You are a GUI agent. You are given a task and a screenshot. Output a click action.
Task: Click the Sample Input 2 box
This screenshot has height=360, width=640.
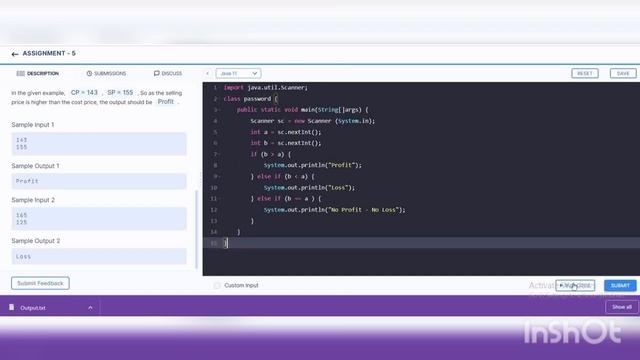tap(99, 218)
